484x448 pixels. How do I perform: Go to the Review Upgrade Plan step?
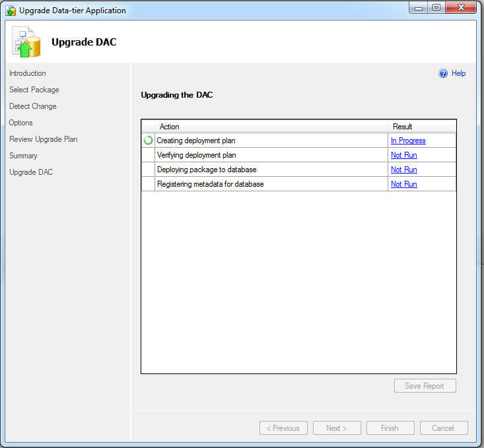43,139
